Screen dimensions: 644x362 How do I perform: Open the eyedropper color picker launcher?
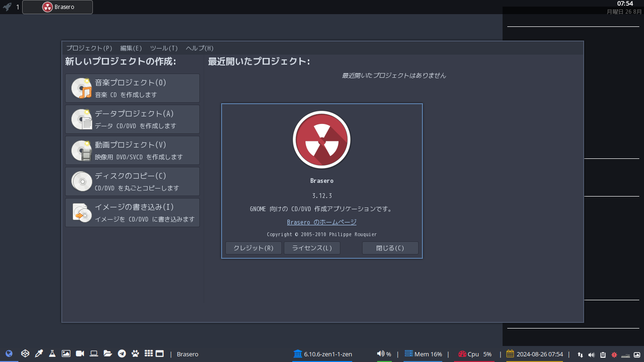pyautogui.click(x=39, y=354)
